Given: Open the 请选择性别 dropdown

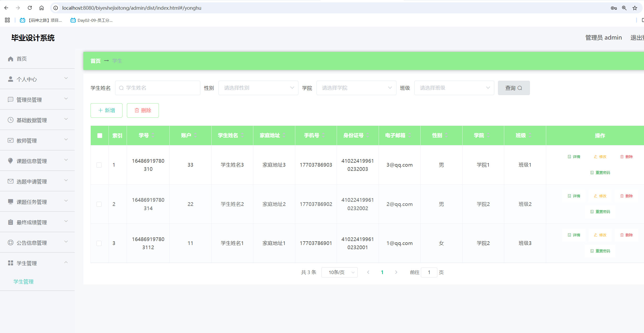Looking at the screenshot, I should 258,88.
